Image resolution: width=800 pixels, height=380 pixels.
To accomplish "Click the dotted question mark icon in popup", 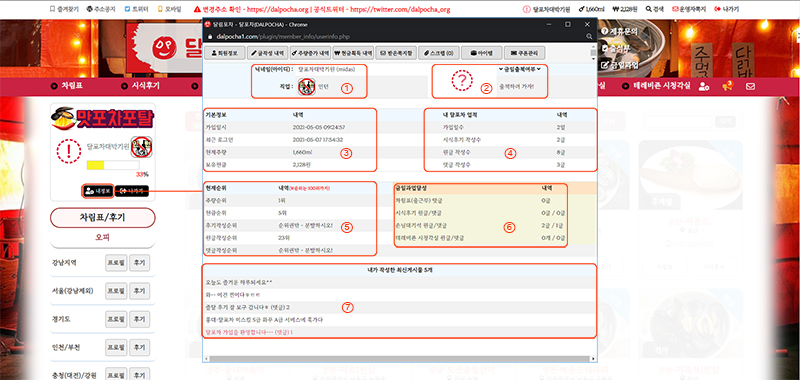I will [x=462, y=81].
